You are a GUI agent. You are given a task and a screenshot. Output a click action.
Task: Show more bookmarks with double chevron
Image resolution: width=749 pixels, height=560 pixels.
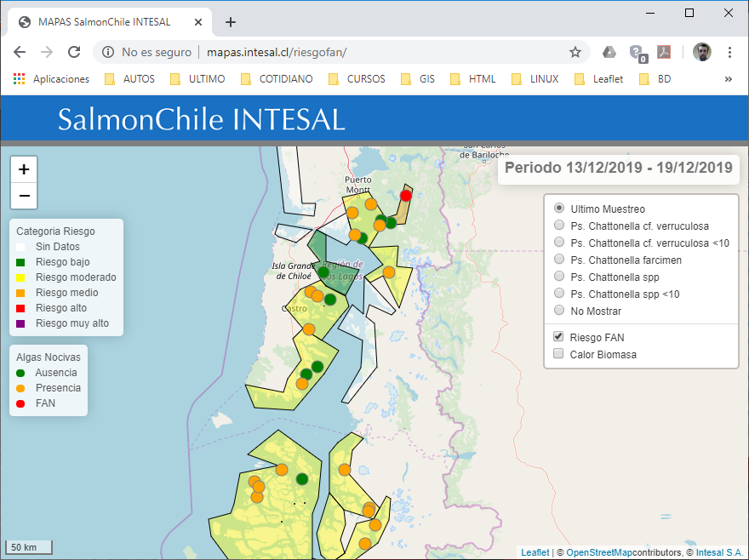(x=728, y=79)
